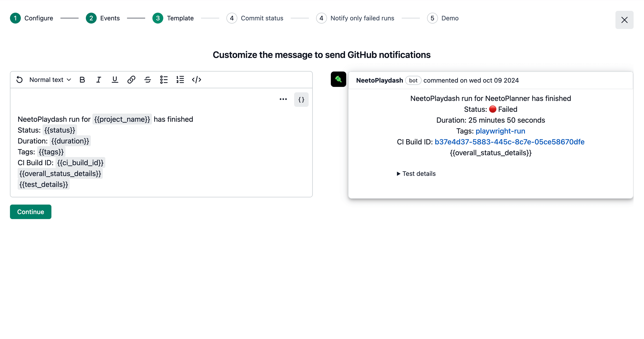Viewport: 644px width, 339px height.
Task: Toggle underline formatting
Action: click(115, 80)
